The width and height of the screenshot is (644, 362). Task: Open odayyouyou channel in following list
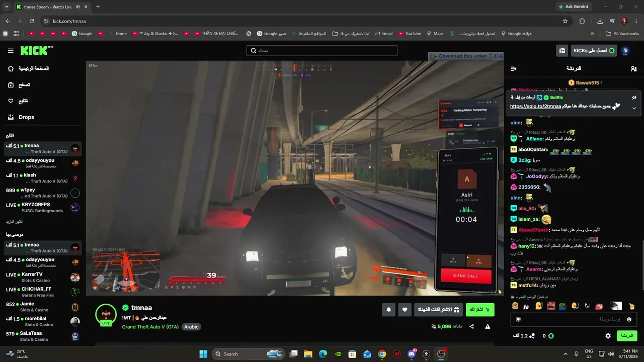point(43,163)
